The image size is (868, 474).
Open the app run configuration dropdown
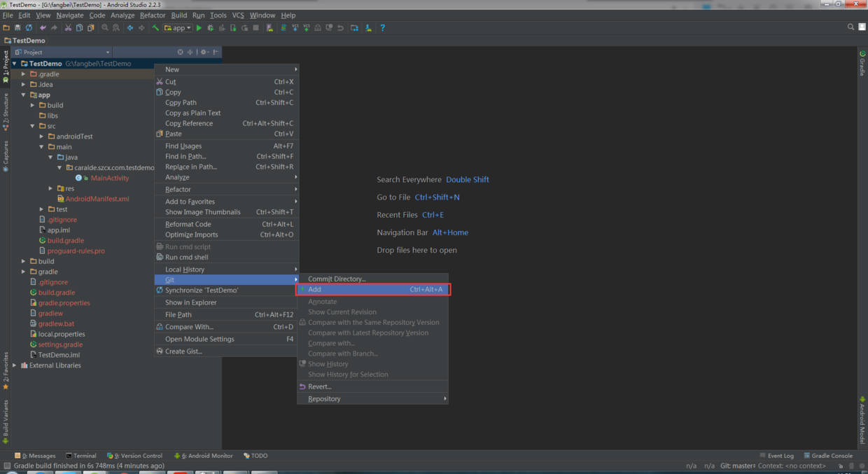coord(178,28)
